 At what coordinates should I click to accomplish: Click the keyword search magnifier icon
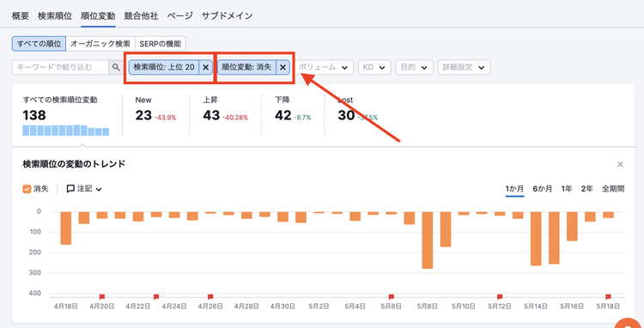[x=116, y=67]
